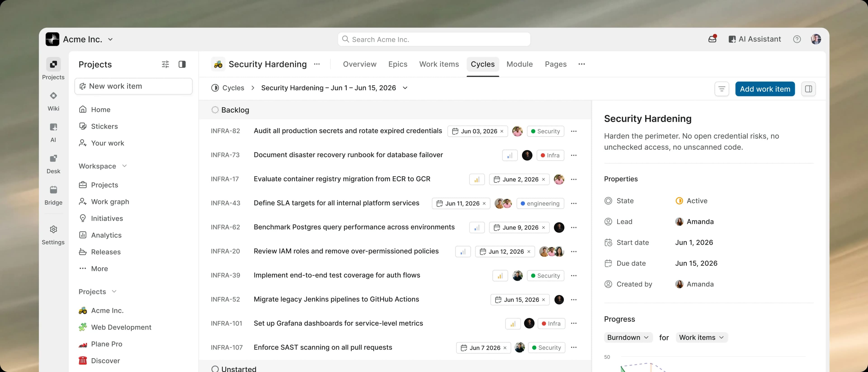Open the Settings gear in rail
The image size is (868, 372).
[53, 230]
